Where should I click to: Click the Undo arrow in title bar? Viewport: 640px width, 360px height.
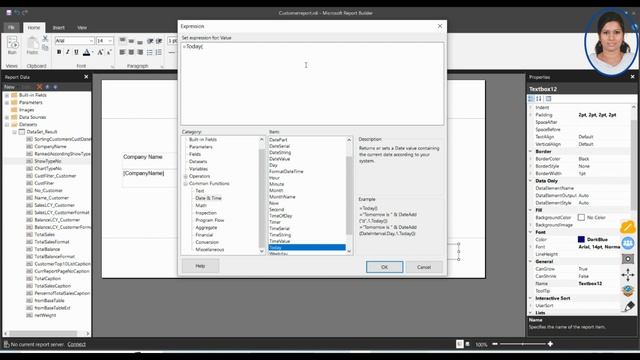click(17, 13)
